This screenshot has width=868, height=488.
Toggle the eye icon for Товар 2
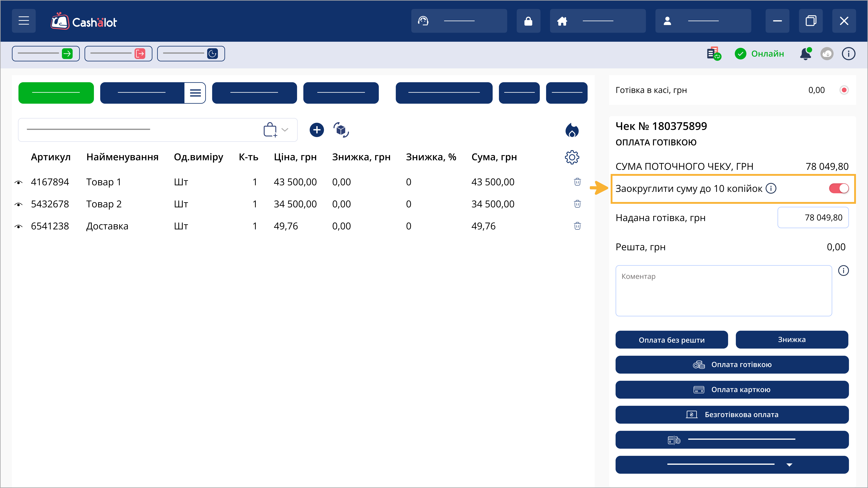[x=19, y=204]
